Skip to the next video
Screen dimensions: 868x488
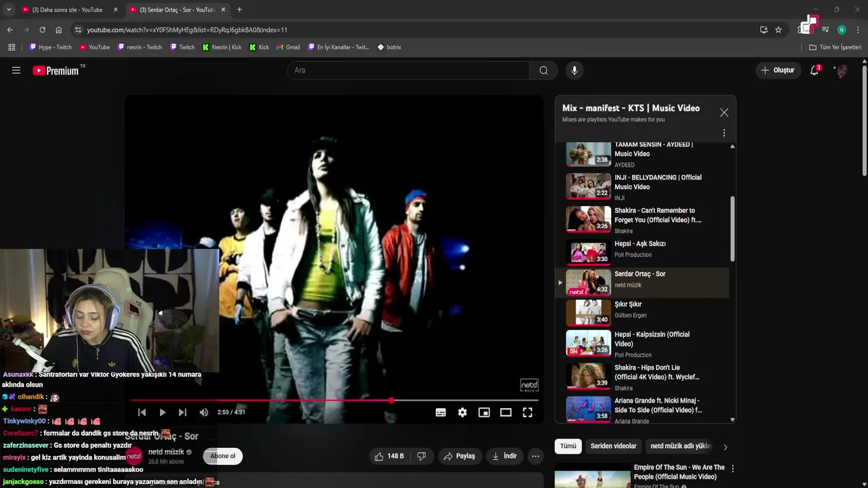[182, 412]
